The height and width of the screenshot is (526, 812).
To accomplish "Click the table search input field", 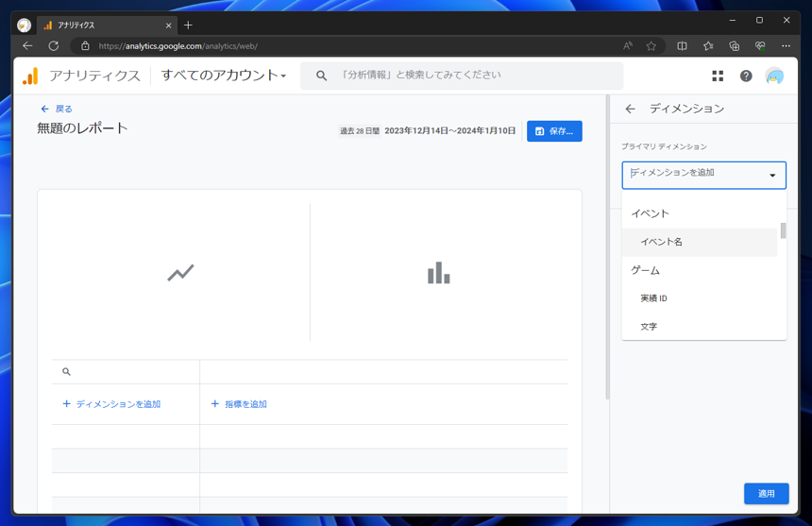I will (x=126, y=372).
